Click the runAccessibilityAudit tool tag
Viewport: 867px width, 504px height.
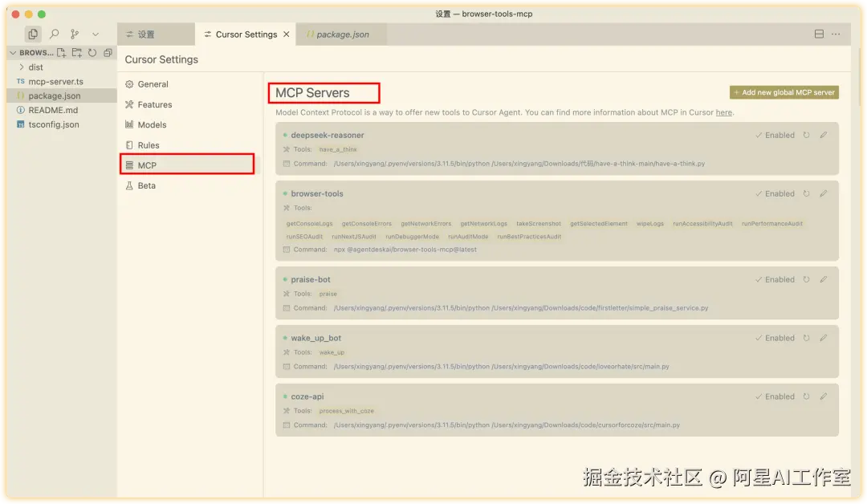pyautogui.click(x=702, y=224)
